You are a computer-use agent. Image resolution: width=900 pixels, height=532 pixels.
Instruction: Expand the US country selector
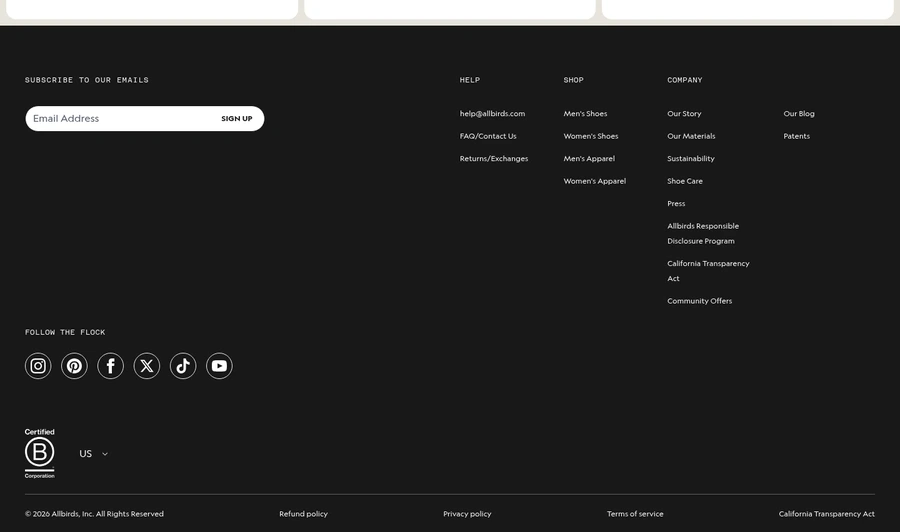click(94, 453)
